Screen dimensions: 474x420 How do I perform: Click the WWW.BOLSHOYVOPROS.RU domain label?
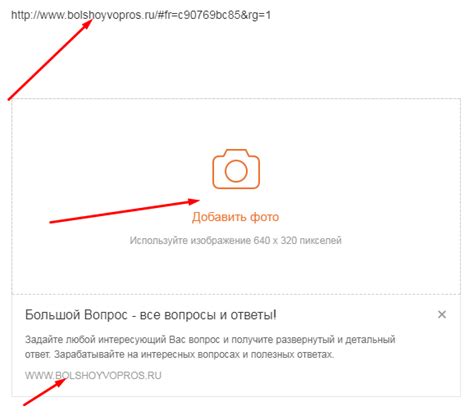coord(93,376)
